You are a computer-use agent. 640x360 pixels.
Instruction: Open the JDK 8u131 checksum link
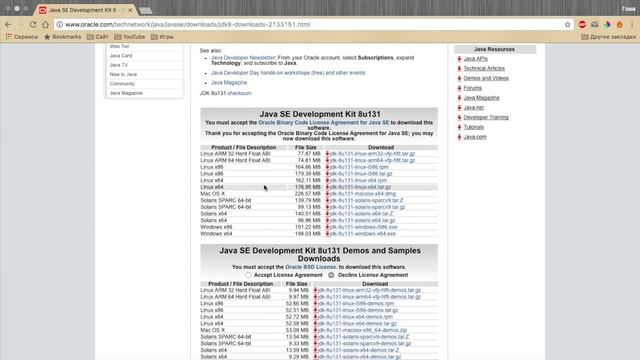click(240, 93)
